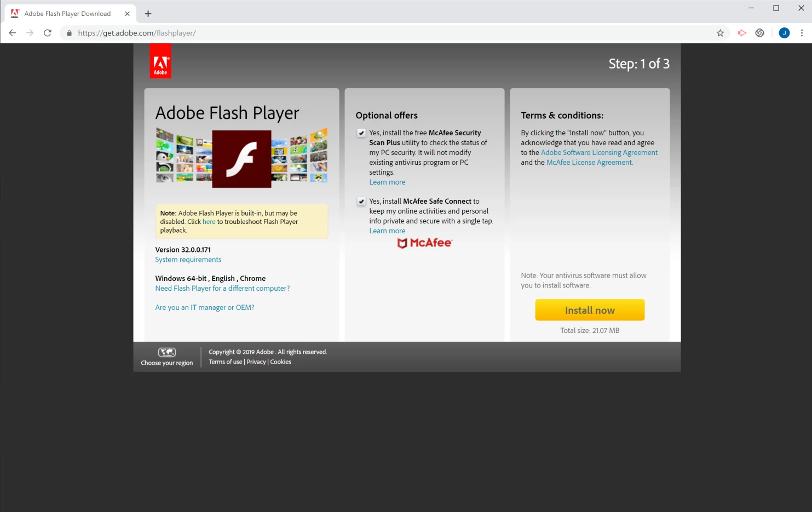View site info via padlock icon
Image resolution: width=812 pixels, height=512 pixels.
(69, 33)
